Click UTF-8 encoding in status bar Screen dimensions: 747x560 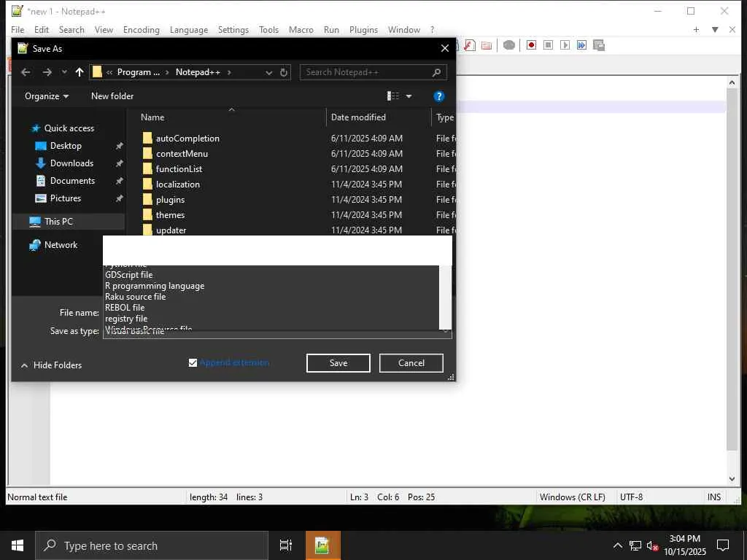(x=631, y=497)
